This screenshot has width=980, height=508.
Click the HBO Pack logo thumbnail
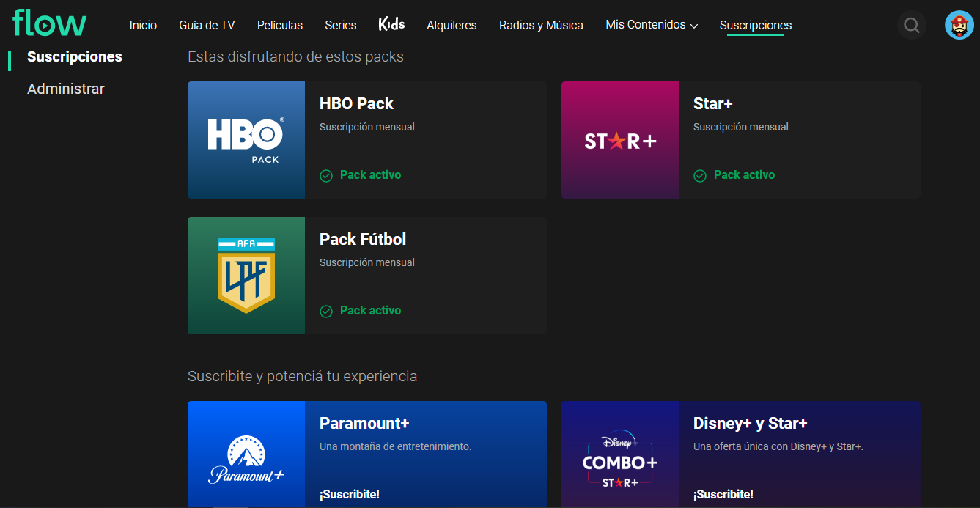(246, 140)
